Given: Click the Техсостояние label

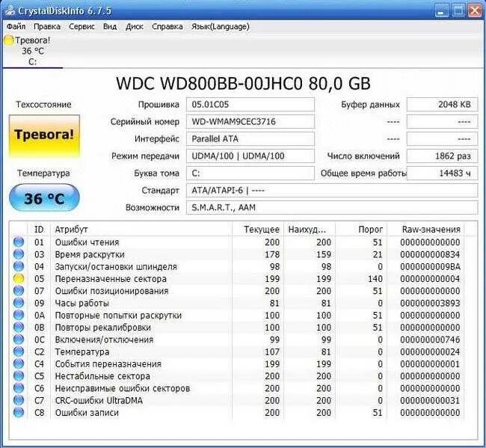Looking at the screenshot, I should click(43, 105).
